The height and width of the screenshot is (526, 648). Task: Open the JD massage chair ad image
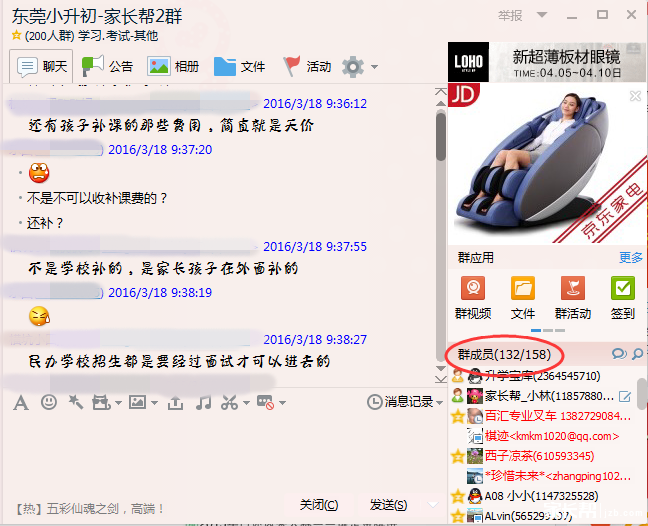[547, 163]
